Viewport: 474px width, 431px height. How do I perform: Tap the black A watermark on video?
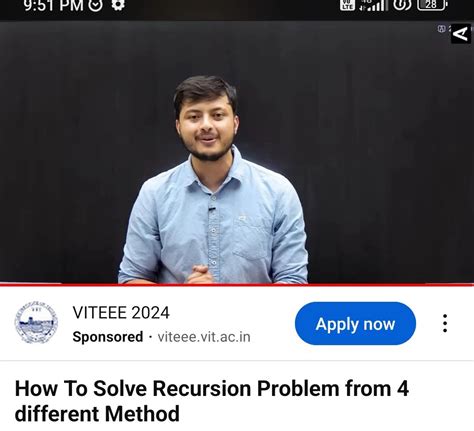[x=461, y=34]
